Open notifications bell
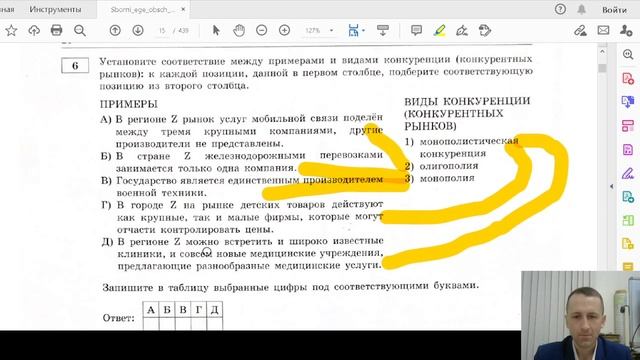This screenshot has width=640, height=360. (582, 9)
